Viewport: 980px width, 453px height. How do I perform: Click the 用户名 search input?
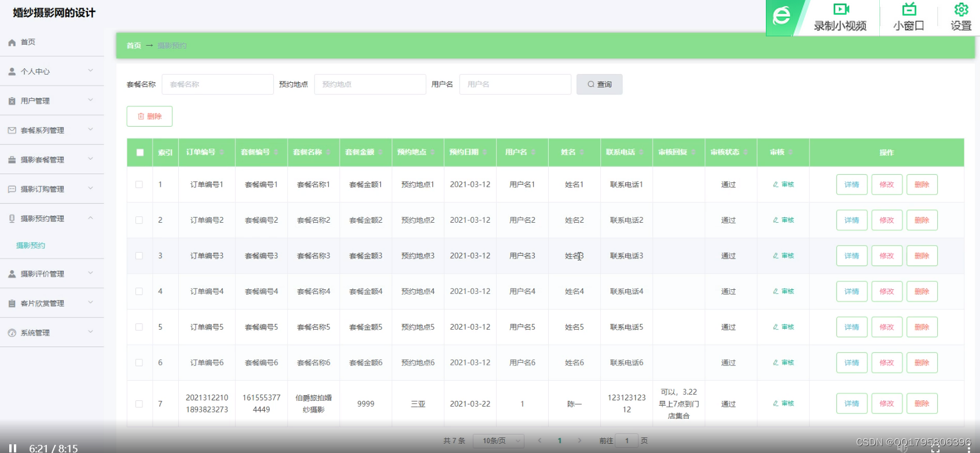[515, 84]
